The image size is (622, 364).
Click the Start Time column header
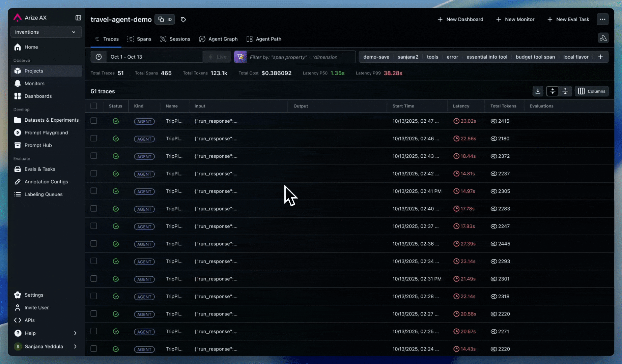coord(403,106)
